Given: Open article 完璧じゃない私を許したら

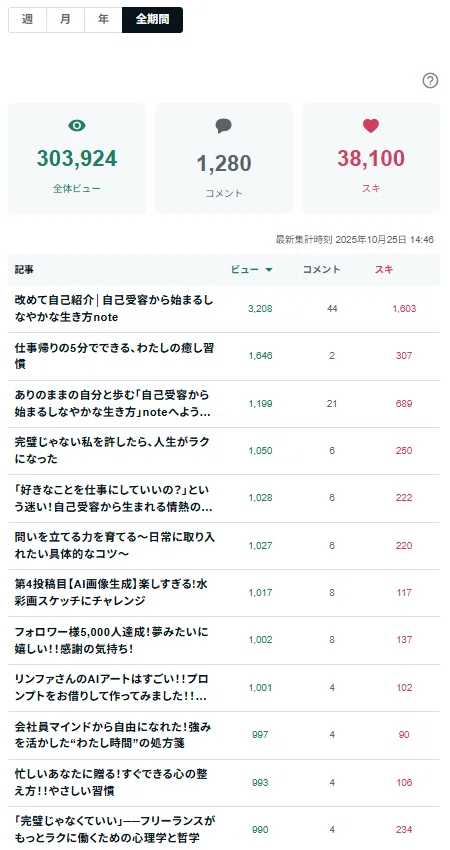Looking at the screenshot, I should (x=224, y=451).
